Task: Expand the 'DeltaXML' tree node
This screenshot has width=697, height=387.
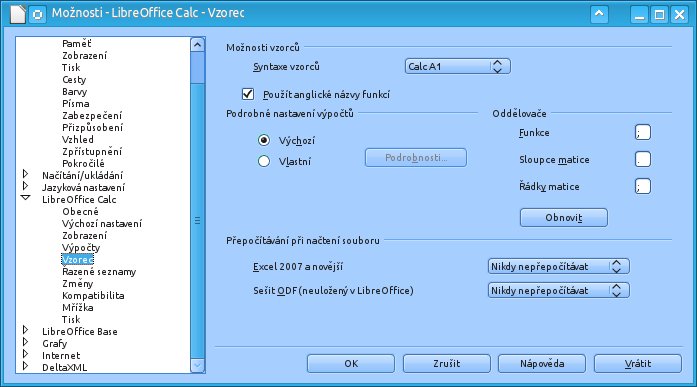Action: coord(25,366)
